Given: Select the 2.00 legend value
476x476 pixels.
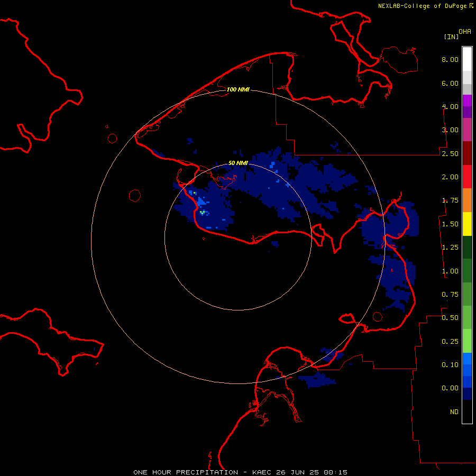Looking at the screenshot, I should tap(450, 177).
